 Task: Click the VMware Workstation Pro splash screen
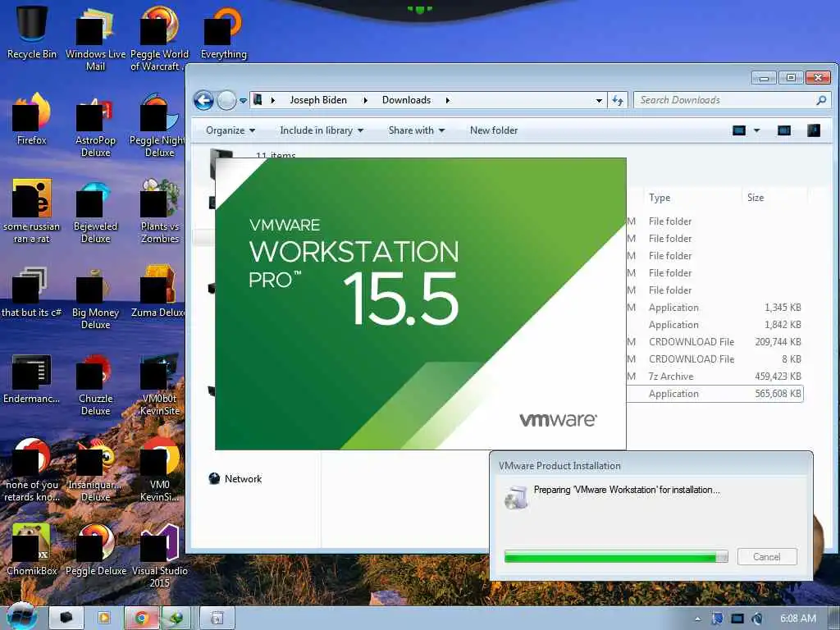pyautogui.click(x=421, y=304)
